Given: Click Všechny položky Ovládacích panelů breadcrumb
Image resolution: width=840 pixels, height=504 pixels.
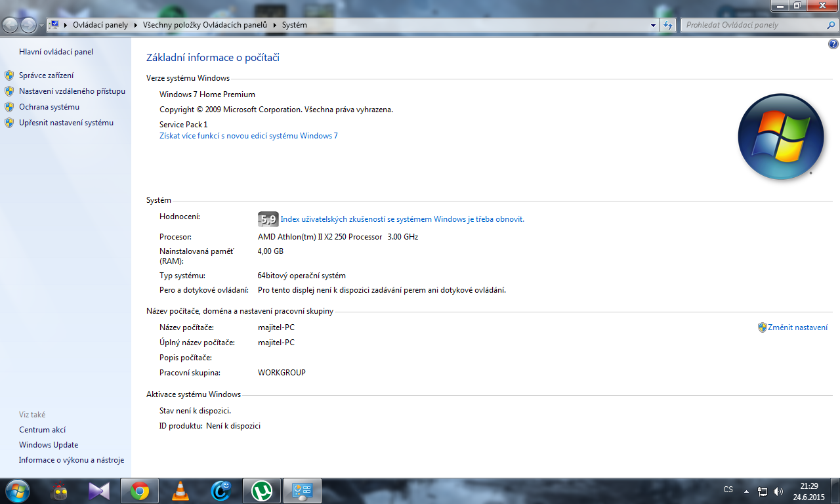Looking at the screenshot, I should (x=205, y=25).
